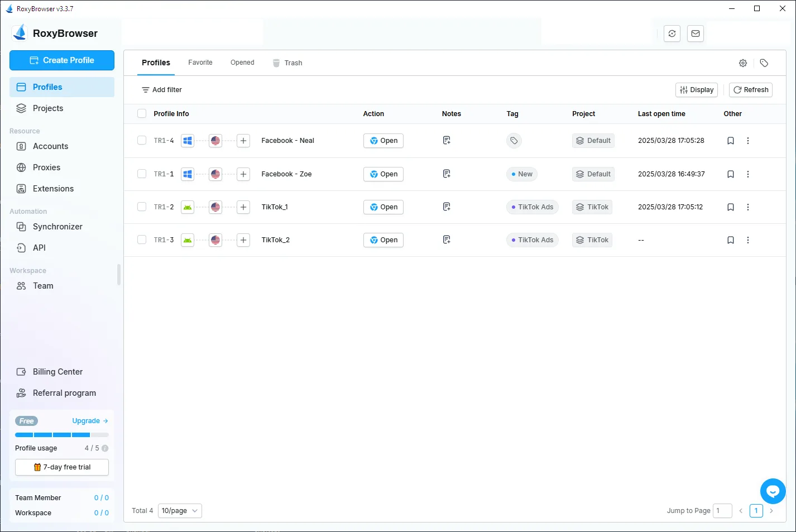Click plus icon in TikTok_1 row
The width and height of the screenshot is (796, 532).
pos(243,207)
